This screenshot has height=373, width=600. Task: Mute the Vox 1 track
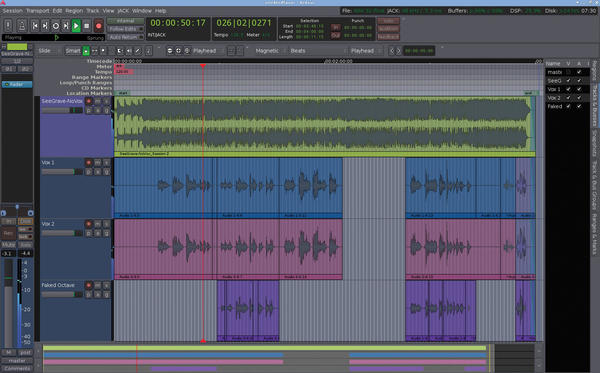click(98, 163)
